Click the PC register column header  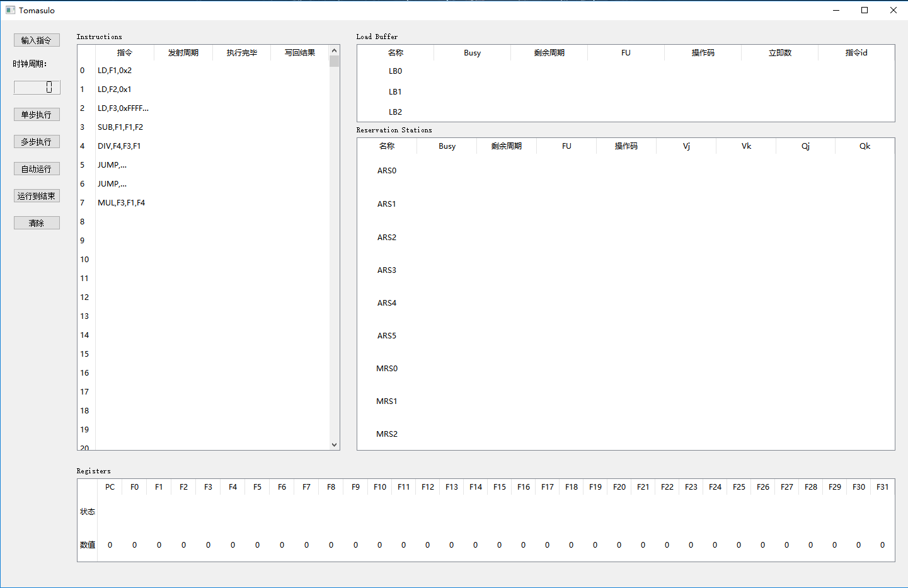110,487
